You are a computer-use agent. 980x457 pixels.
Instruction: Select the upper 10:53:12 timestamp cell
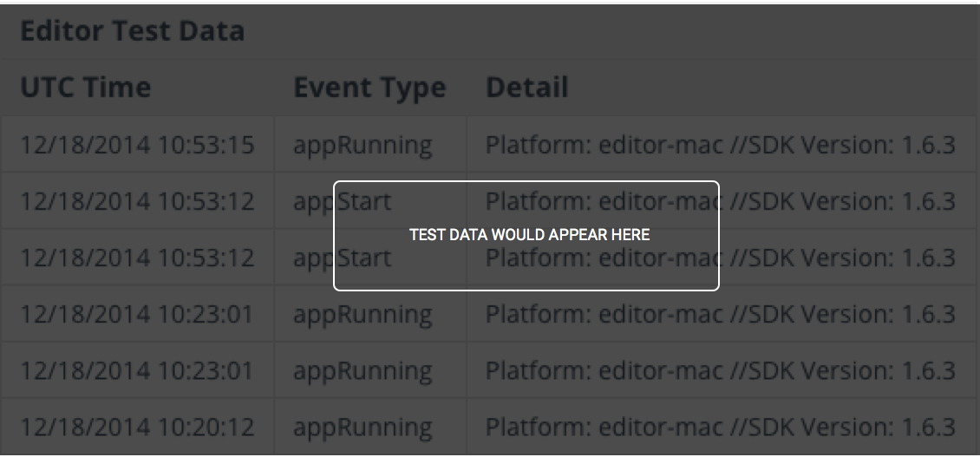(x=137, y=201)
